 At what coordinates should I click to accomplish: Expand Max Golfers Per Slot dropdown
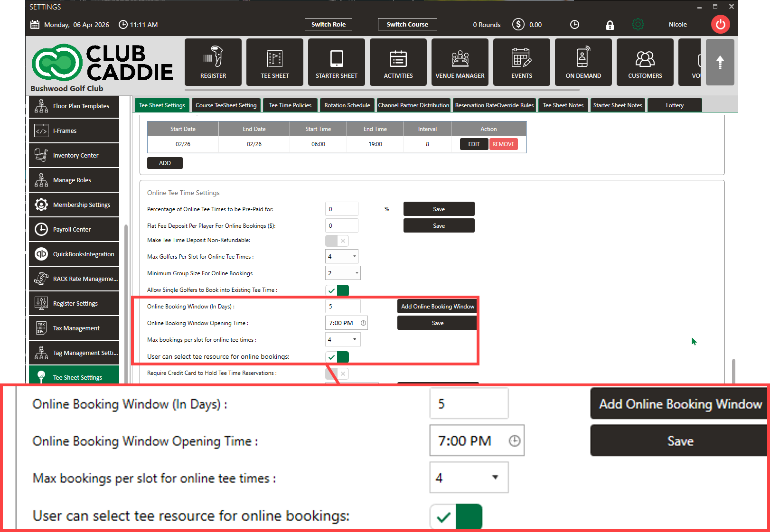click(x=342, y=257)
